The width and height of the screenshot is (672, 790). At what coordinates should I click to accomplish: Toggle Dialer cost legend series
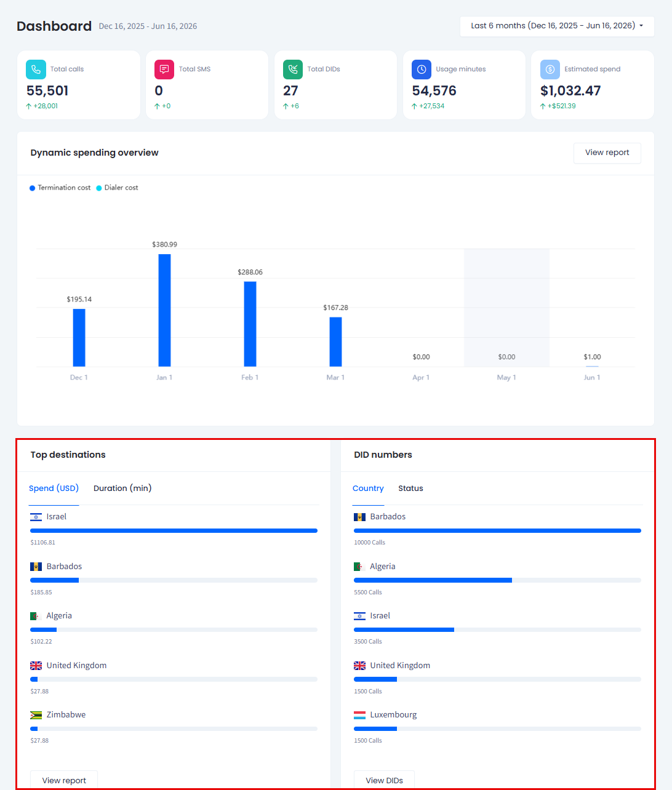point(117,188)
